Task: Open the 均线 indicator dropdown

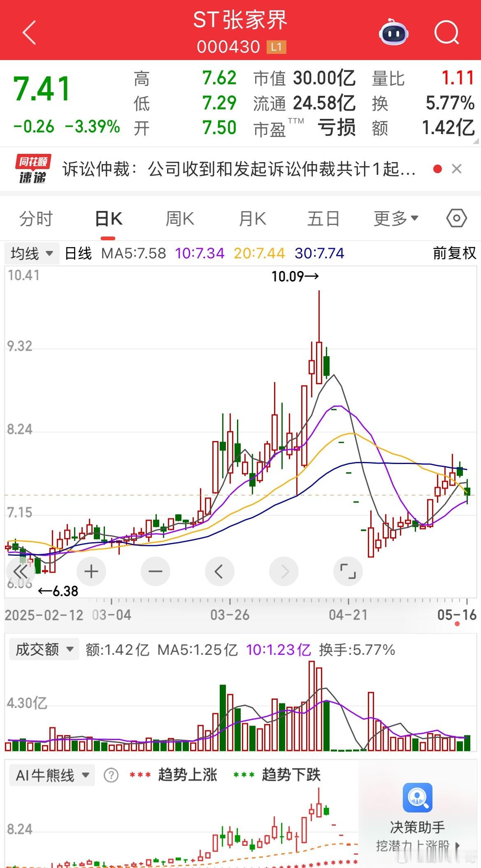Action: [32, 253]
